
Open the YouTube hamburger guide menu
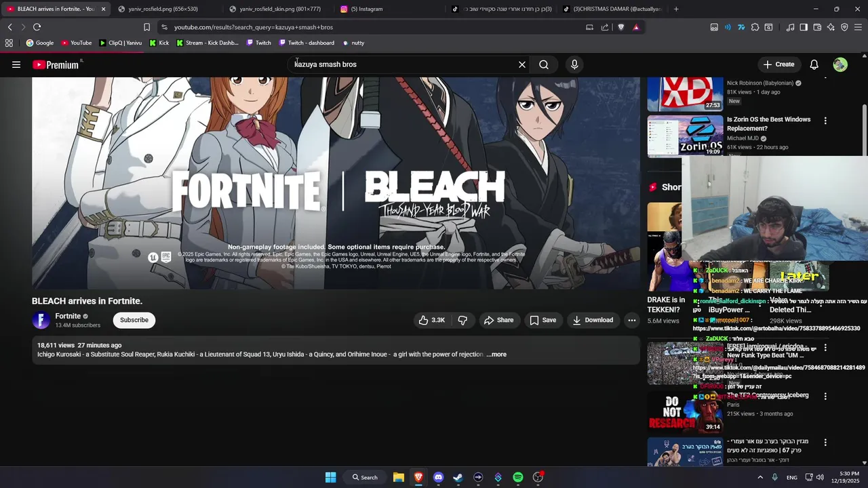pyautogui.click(x=16, y=64)
